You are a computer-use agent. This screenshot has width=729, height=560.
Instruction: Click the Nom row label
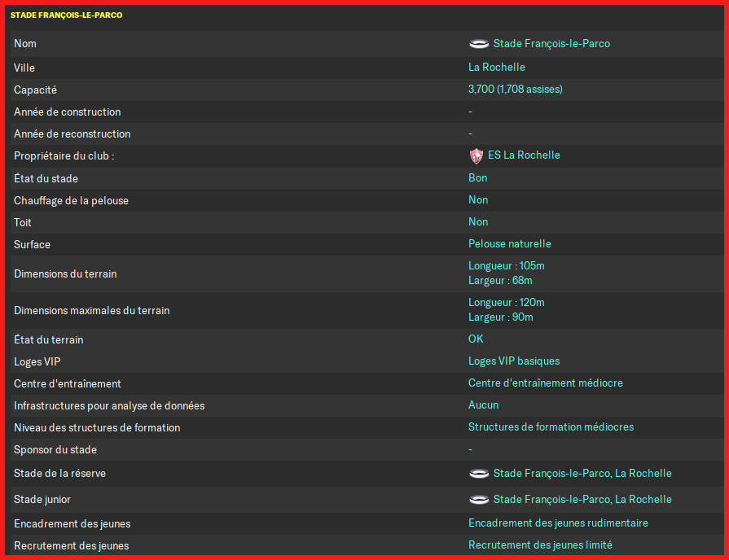click(25, 44)
